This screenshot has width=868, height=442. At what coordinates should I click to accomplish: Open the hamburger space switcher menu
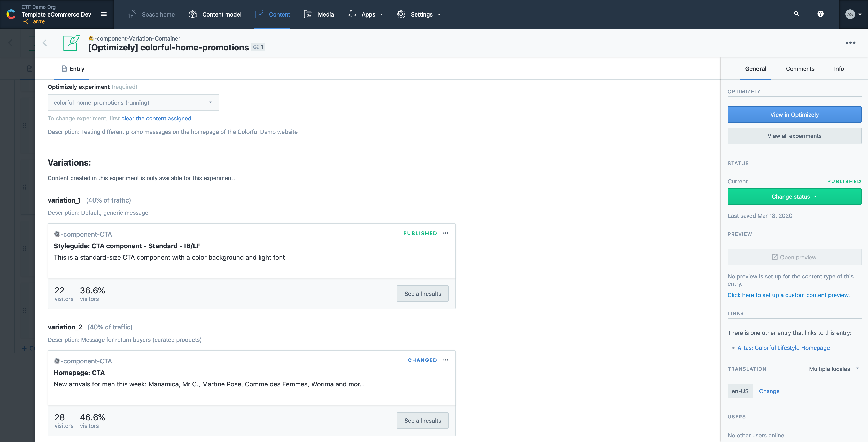pyautogui.click(x=104, y=14)
